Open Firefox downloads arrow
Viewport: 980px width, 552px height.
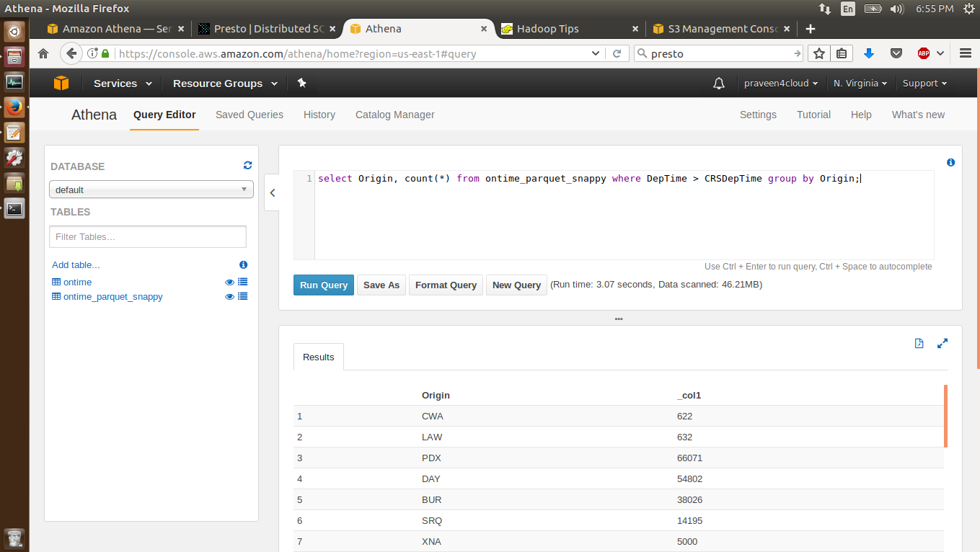click(869, 53)
